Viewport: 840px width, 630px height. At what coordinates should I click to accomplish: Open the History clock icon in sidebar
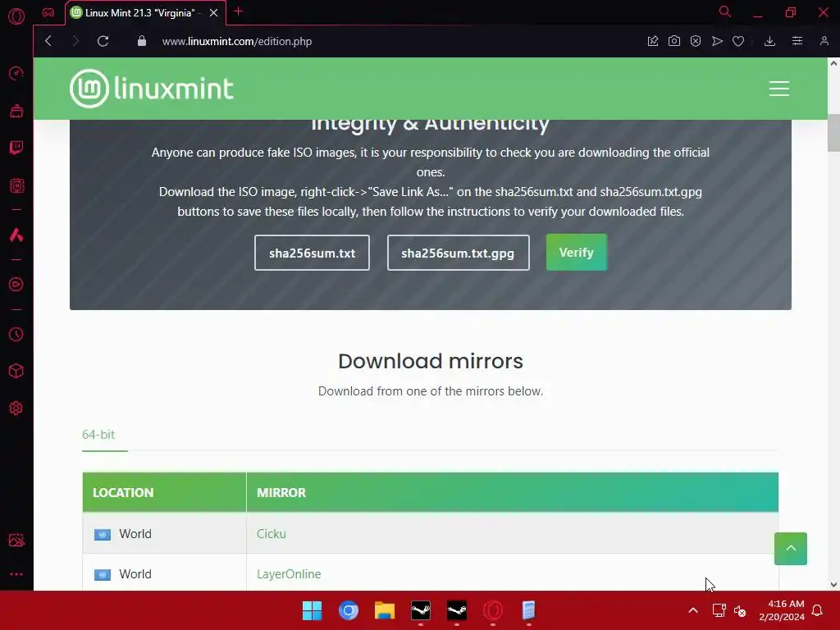pyautogui.click(x=16, y=335)
